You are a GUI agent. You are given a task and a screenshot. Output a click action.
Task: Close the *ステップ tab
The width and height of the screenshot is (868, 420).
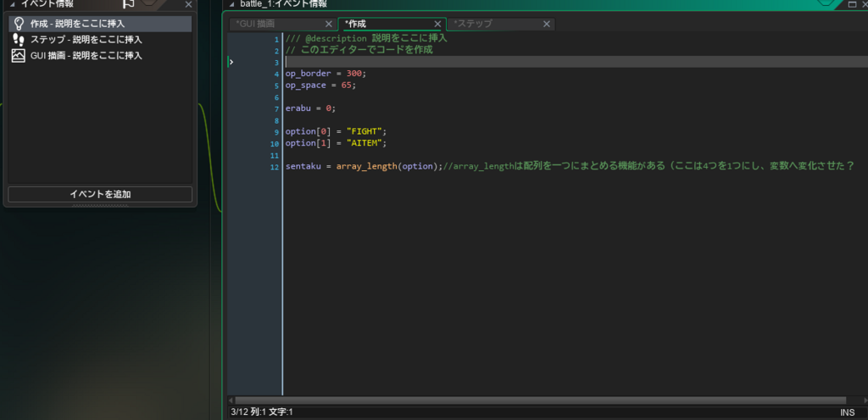click(x=547, y=25)
